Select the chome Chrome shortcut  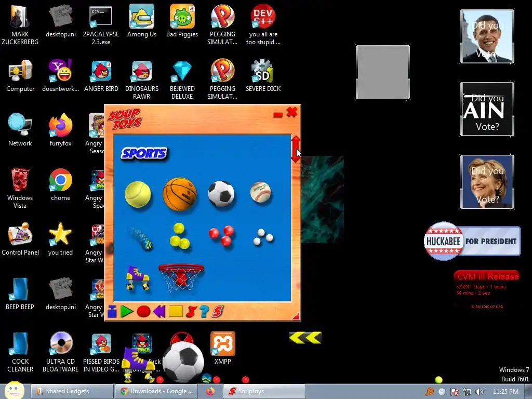pyautogui.click(x=60, y=184)
